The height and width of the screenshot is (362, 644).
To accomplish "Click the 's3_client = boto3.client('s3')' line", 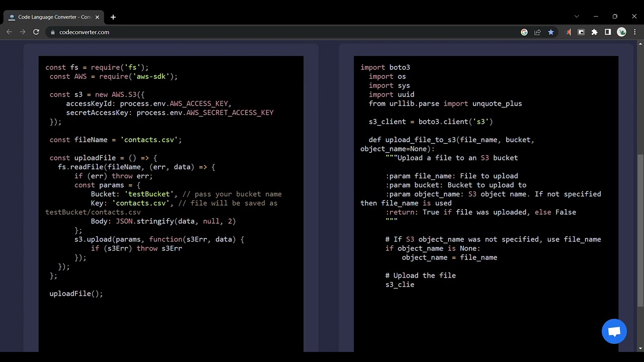I will (431, 122).
